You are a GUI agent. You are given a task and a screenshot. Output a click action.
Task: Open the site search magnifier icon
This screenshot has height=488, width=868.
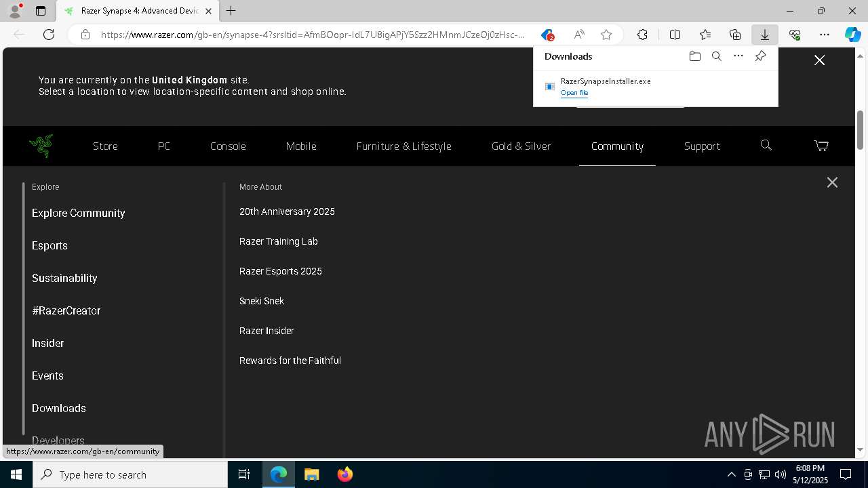point(766,145)
